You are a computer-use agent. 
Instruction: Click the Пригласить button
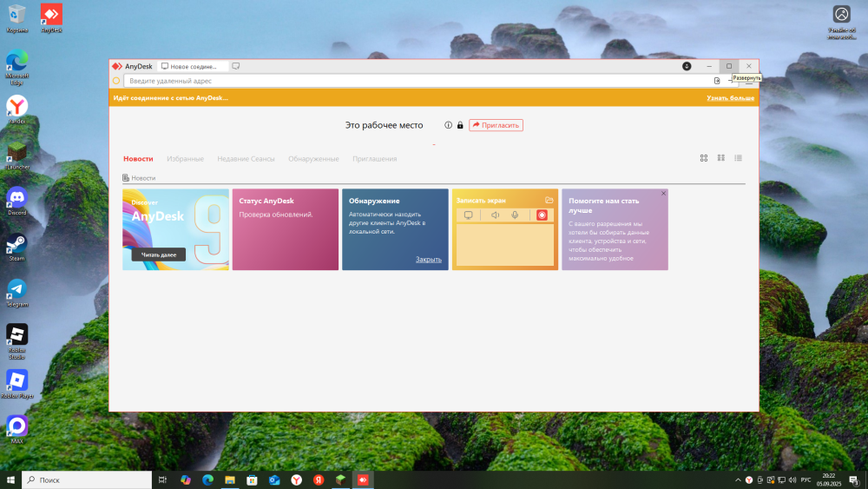point(496,125)
